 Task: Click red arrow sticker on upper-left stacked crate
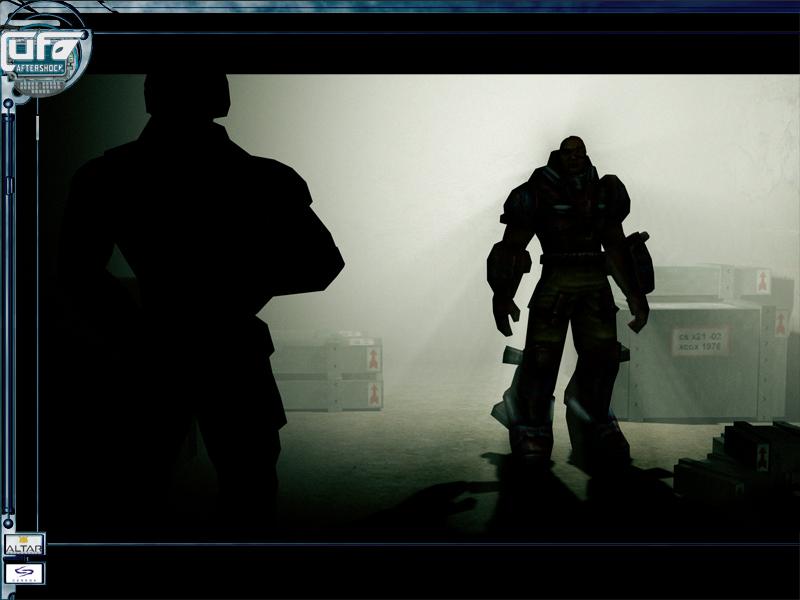[373, 357]
